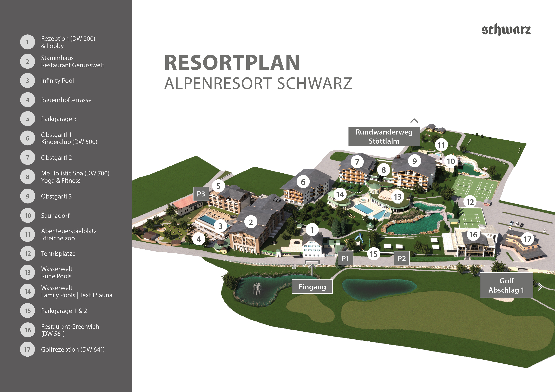The width and height of the screenshot is (555, 392).
Task: Click map marker 1 on the reception building
Action: (312, 230)
